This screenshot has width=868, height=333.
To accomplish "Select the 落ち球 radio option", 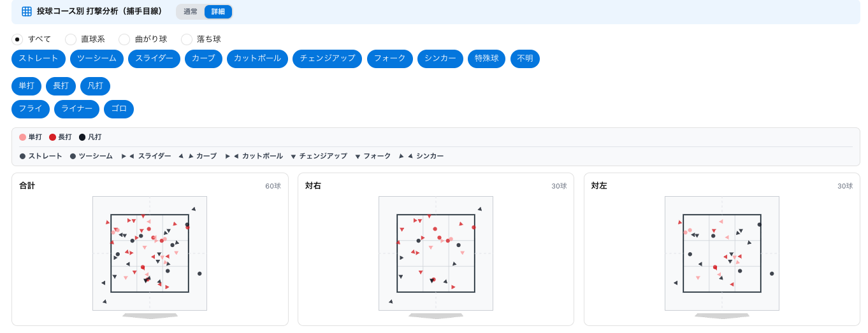I will coord(187,39).
